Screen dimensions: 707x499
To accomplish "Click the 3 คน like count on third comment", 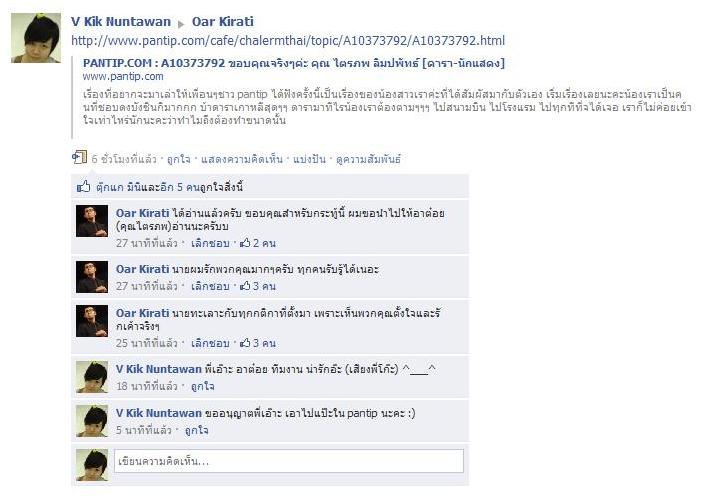I will point(258,343).
